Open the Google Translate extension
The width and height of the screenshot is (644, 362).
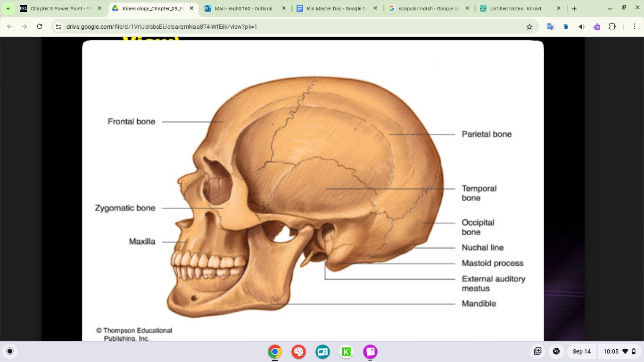(x=550, y=27)
